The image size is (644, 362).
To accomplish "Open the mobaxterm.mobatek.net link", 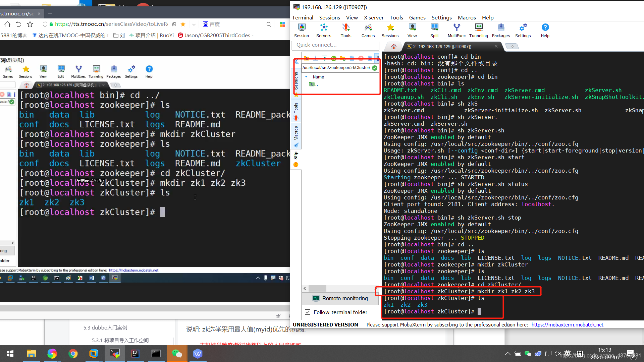I will click(x=567, y=324).
